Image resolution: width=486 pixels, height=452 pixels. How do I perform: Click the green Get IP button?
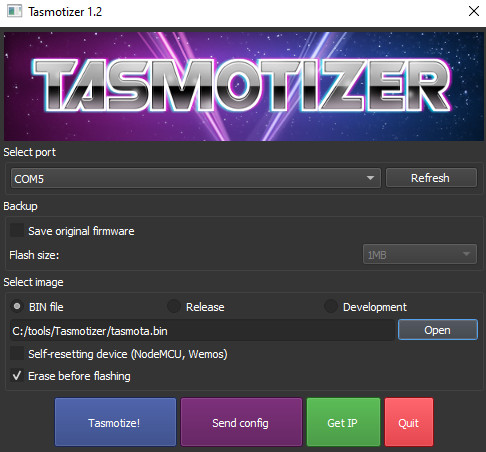343,422
